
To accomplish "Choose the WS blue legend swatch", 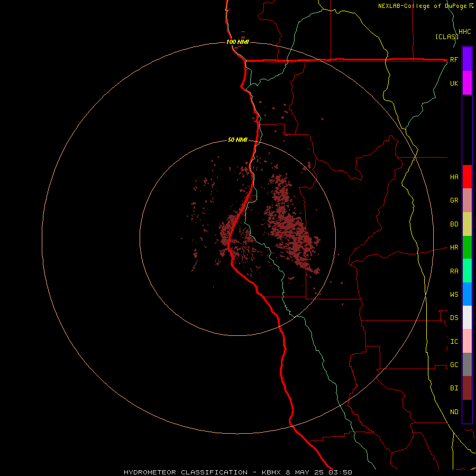I will pyautogui.click(x=467, y=294).
